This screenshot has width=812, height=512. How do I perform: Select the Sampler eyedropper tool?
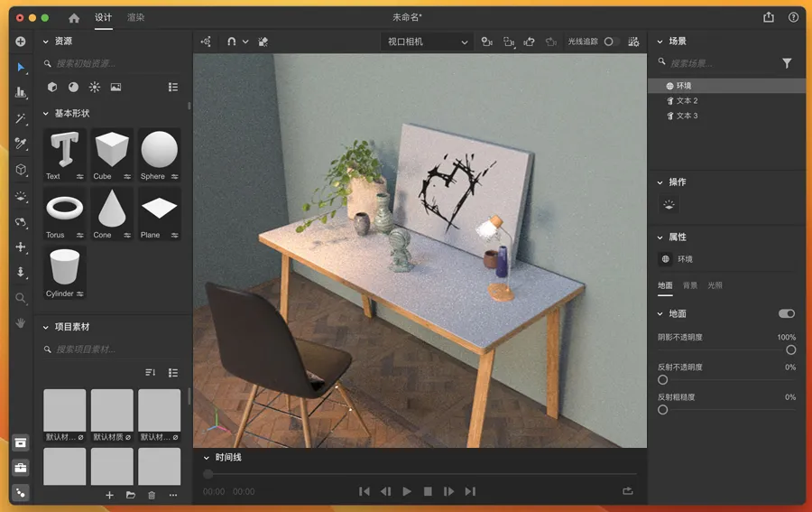coord(21,144)
